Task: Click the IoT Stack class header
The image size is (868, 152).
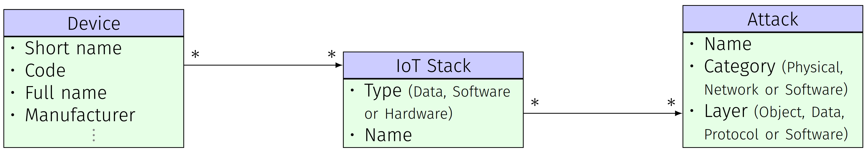Action: pyautogui.click(x=433, y=65)
